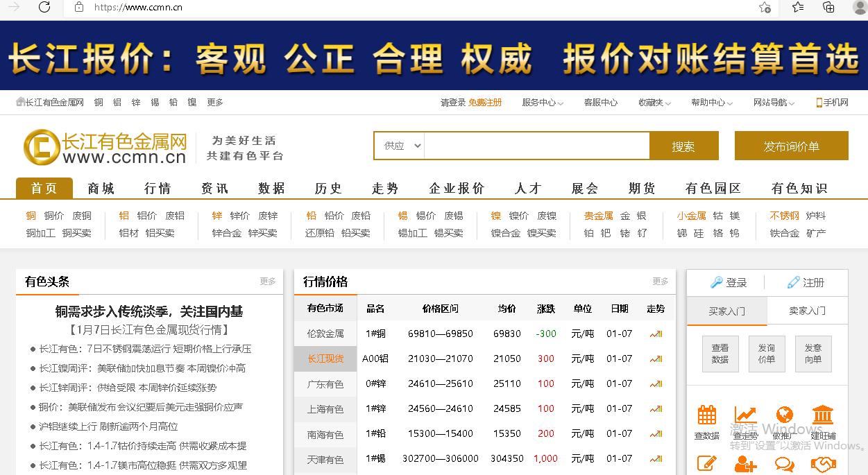Click the chat bubbles icon in the bottom icon row

784,465
